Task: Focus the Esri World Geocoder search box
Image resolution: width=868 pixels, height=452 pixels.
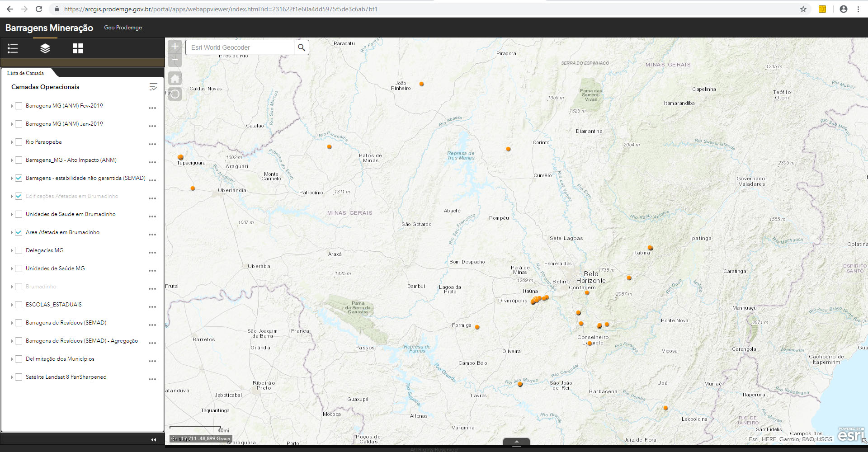Action: coord(240,47)
